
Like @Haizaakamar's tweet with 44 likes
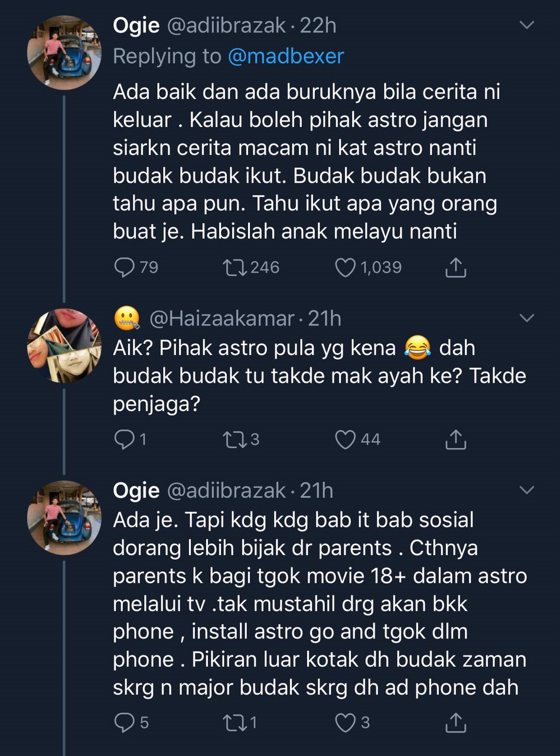coord(346,439)
